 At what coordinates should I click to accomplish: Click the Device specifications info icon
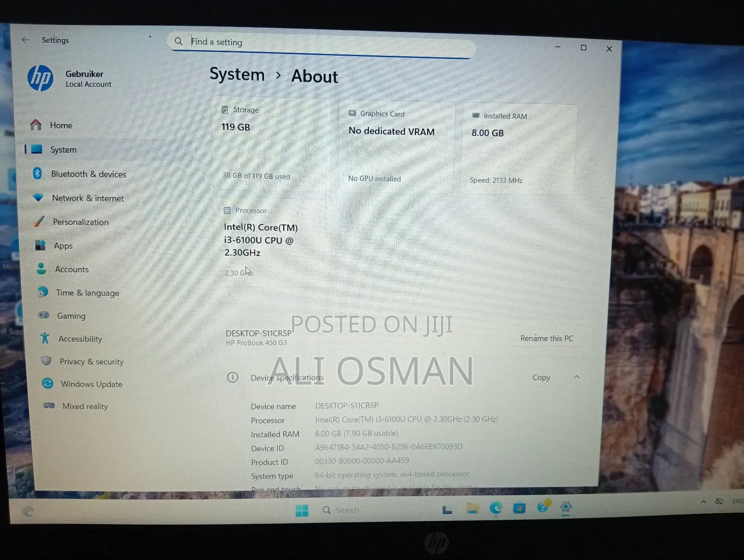232,377
